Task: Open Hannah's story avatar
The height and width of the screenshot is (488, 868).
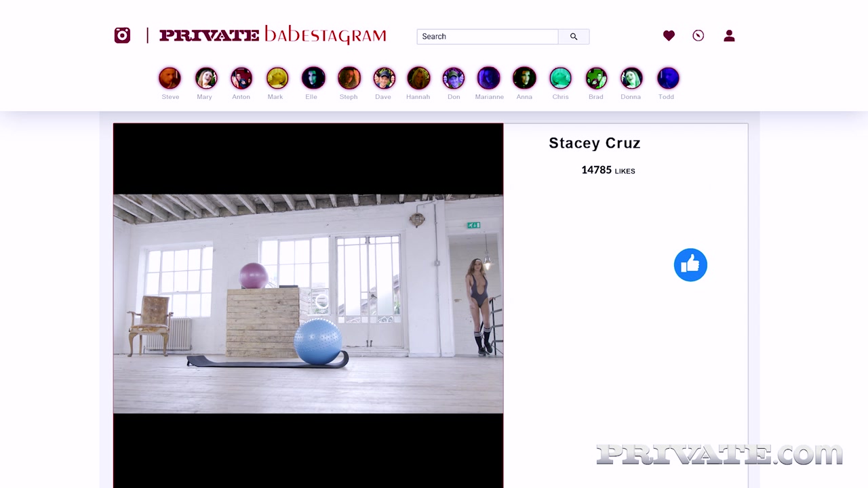Action: 418,79
